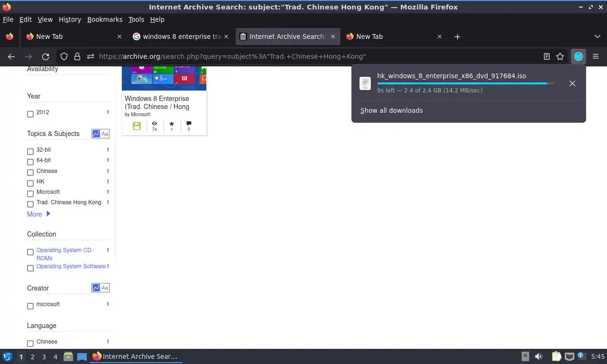The height and width of the screenshot is (364, 607).
Task: Click the views eye icon on result card
Action: click(x=154, y=124)
